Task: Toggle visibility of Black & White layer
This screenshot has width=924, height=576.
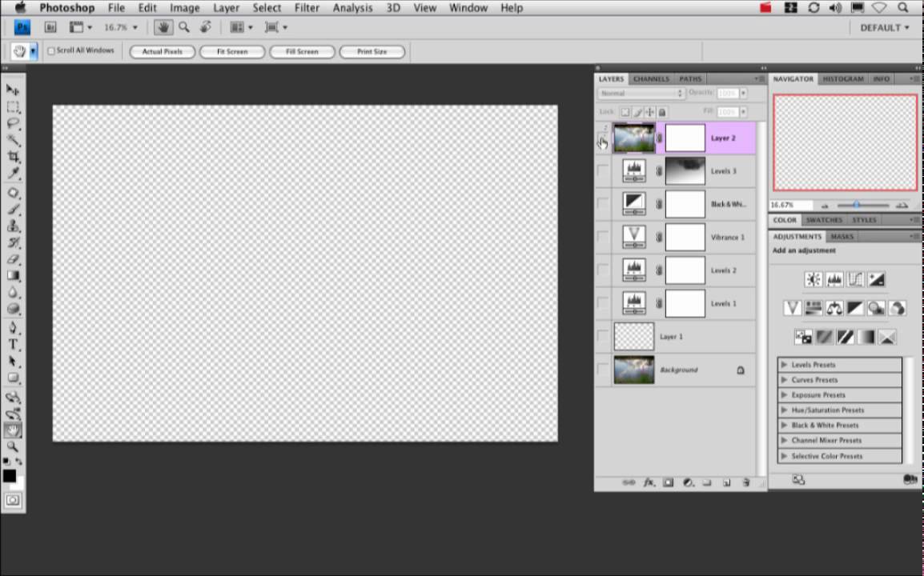Action: click(603, 204)
